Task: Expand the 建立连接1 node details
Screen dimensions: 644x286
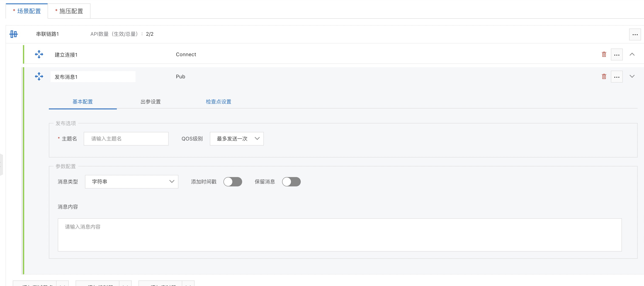Action: click(632, 54)
